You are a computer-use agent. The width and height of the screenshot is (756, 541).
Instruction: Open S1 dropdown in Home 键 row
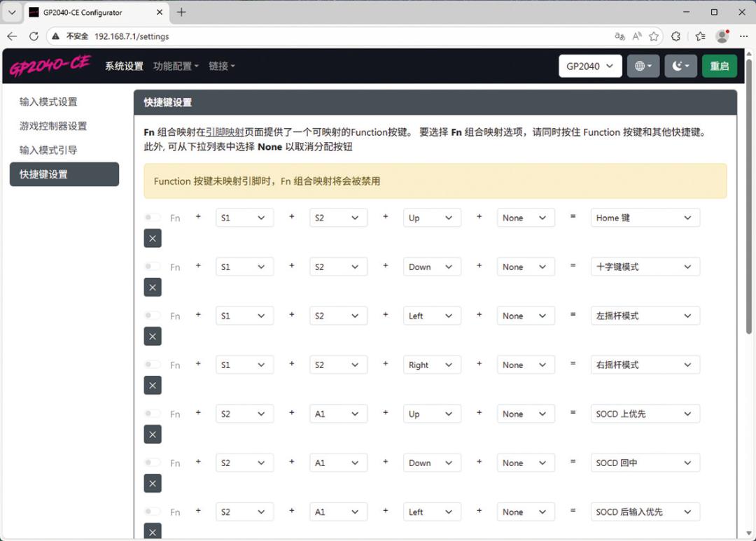pyautogui.click(x=244, y=218)
